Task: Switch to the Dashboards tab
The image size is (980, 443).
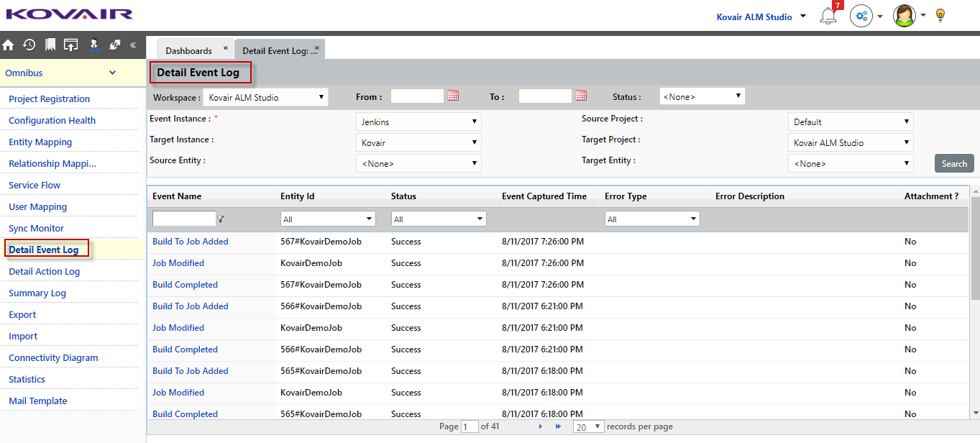Action: [188, 50]
